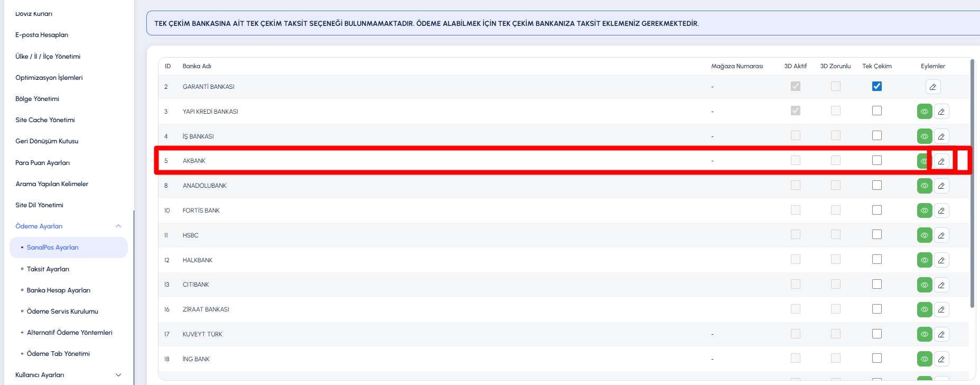Click the green eye icon for FORTİS BANK

point(925,210)
